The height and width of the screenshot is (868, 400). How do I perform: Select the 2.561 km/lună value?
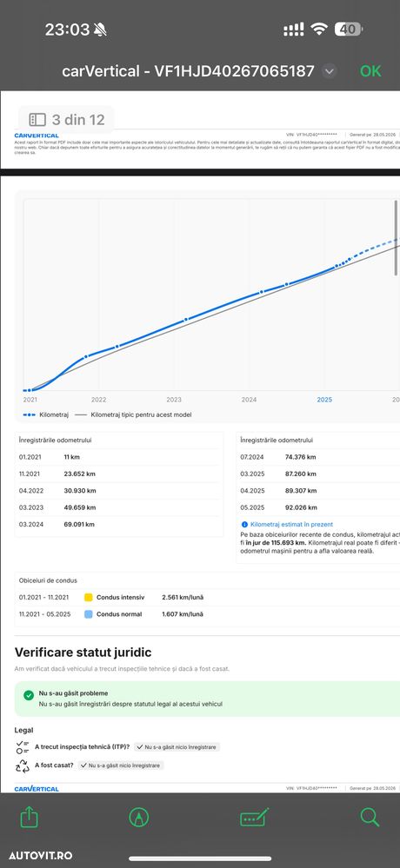coord(183,597)
